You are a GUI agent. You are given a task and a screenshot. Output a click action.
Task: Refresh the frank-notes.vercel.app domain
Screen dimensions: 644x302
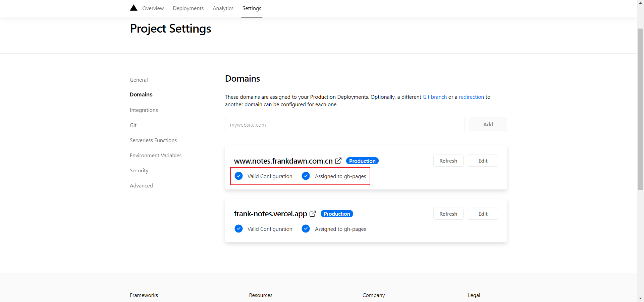tap(448, 214)
